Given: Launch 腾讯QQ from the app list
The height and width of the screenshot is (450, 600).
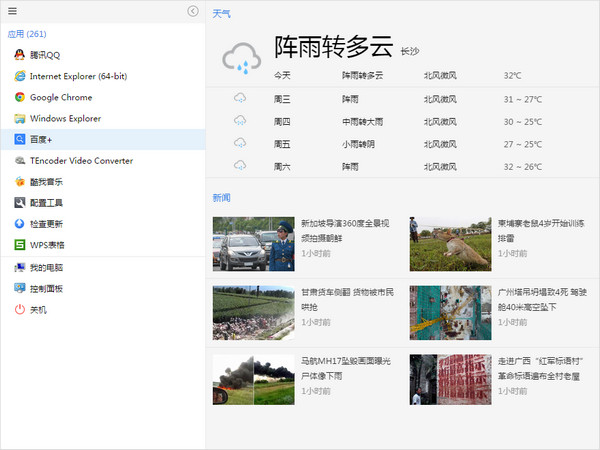Looking at the screenshot, I should point(44,55).
